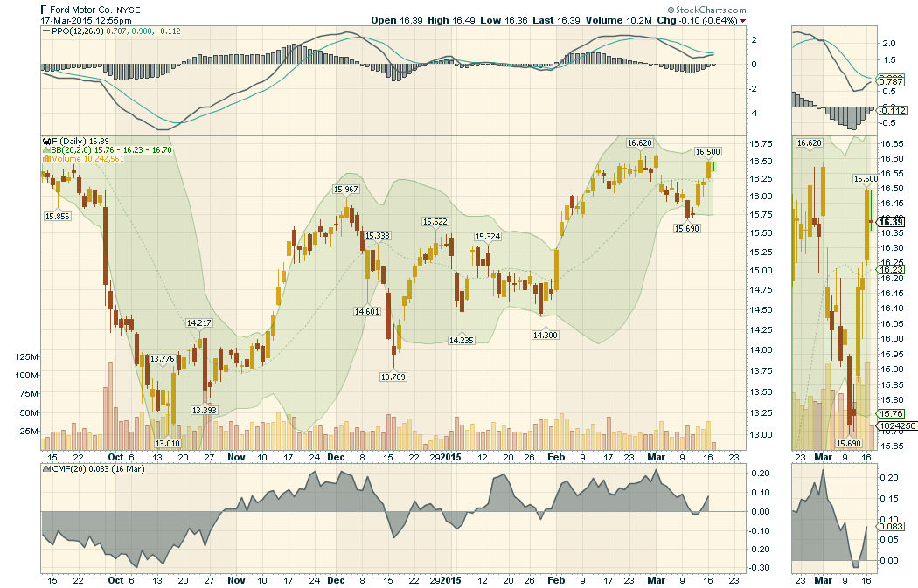Click the 15.967 high price tag
Viewport: 918px width, 588px height.
point(346,189)
